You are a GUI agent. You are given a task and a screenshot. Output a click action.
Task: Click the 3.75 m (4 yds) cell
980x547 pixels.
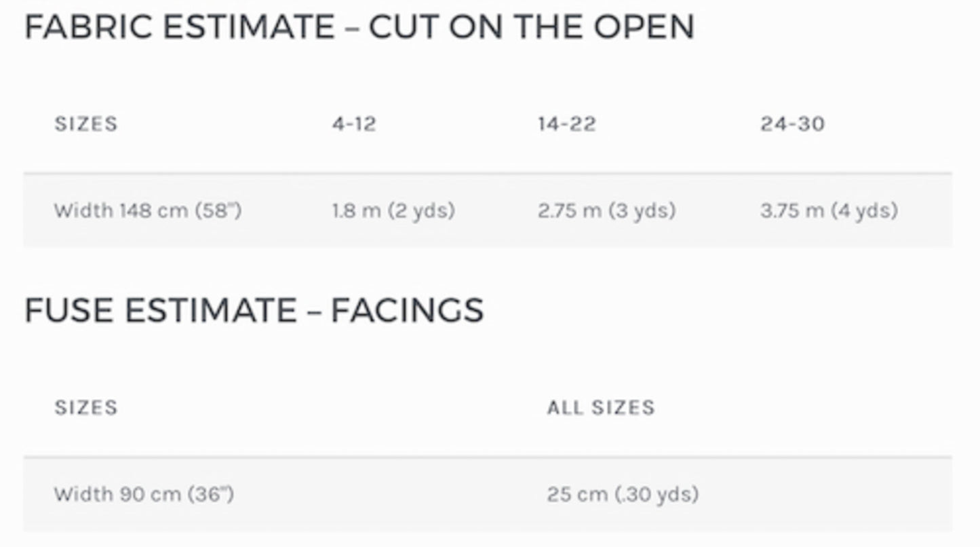coord(829,210)
